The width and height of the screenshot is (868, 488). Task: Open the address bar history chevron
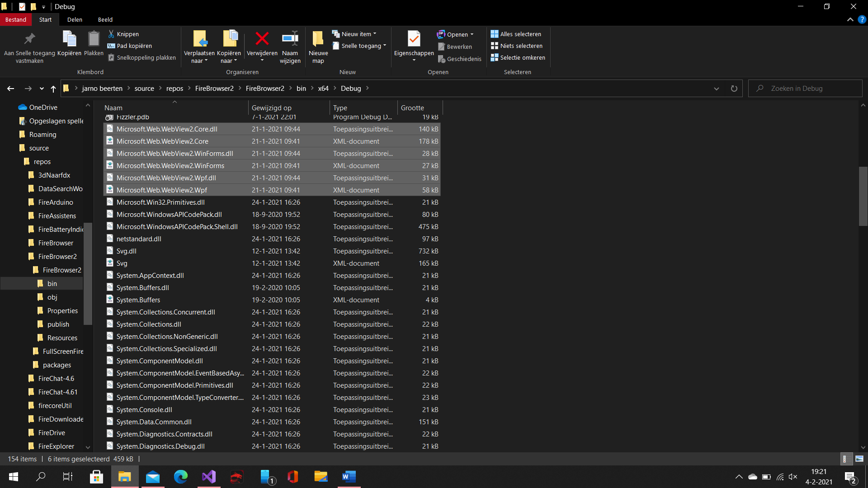click(717, 89)
